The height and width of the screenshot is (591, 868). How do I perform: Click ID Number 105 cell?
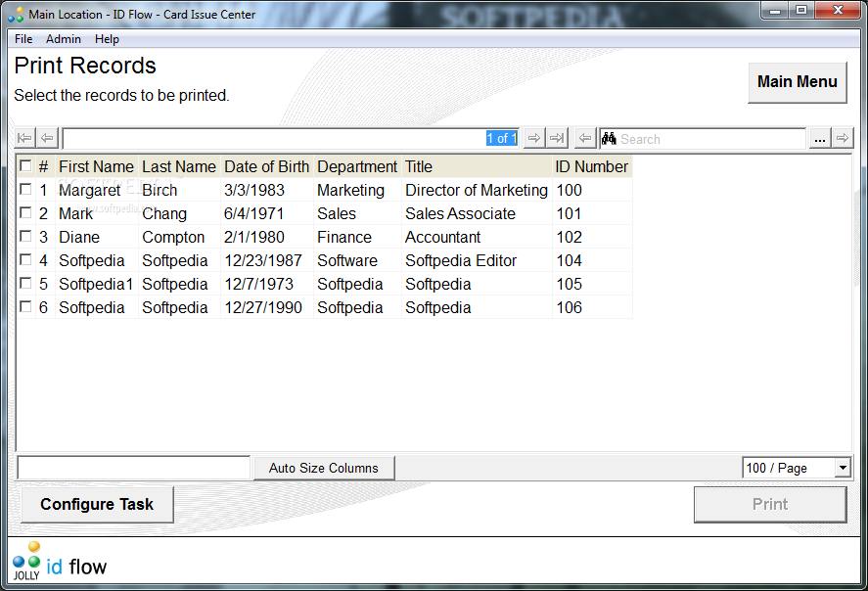pyautogui.click(x=592, y=284)
